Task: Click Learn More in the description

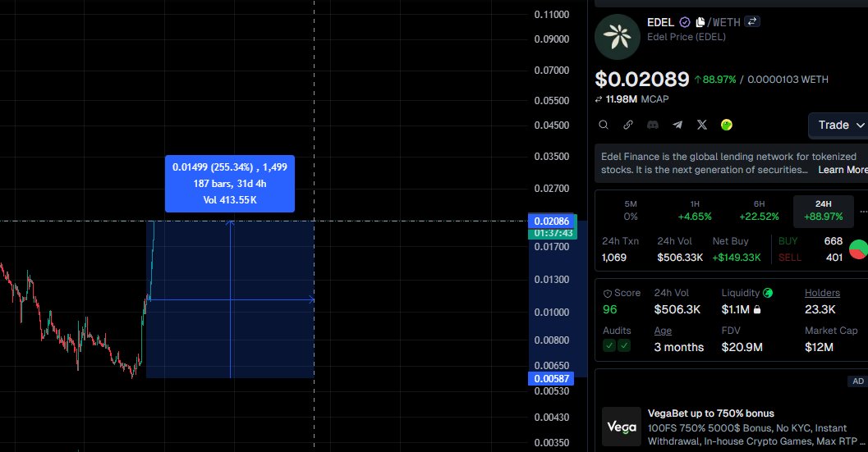Action: [x=843, y=170]
